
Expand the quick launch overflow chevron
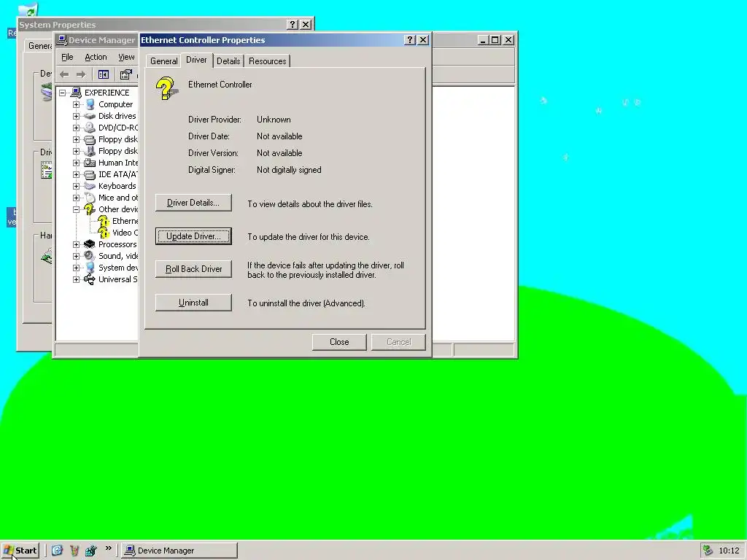pyautogui.click(x=109, y=548)
